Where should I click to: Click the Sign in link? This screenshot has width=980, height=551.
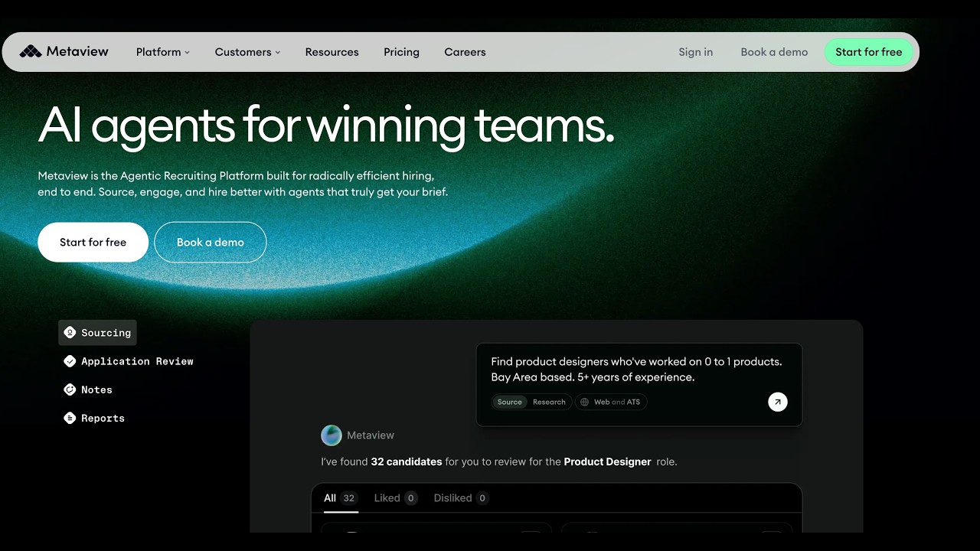tap(695, 52)
